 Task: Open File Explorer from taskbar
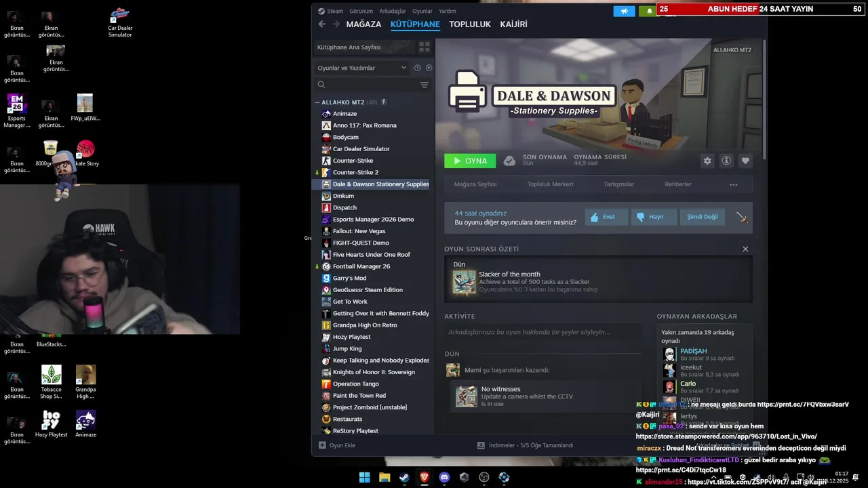tap(384, 477)
